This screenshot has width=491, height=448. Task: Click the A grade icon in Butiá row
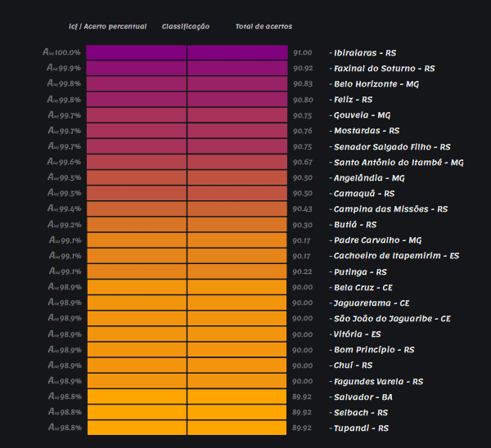tap(52, 225)
